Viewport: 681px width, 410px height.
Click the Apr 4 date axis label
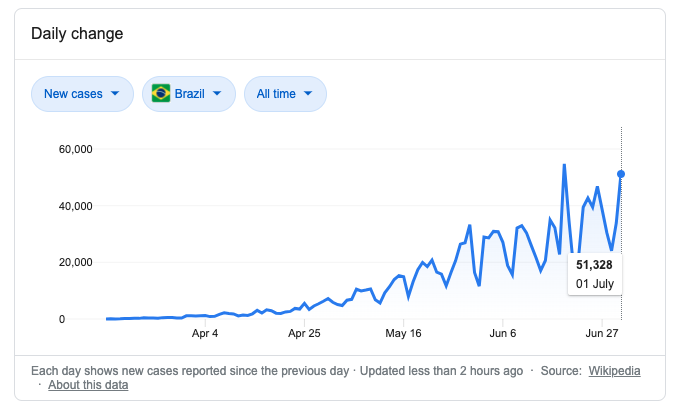click(204, 334)
